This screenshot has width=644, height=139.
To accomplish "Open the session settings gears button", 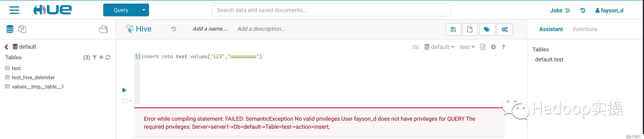I will [505, 29].
